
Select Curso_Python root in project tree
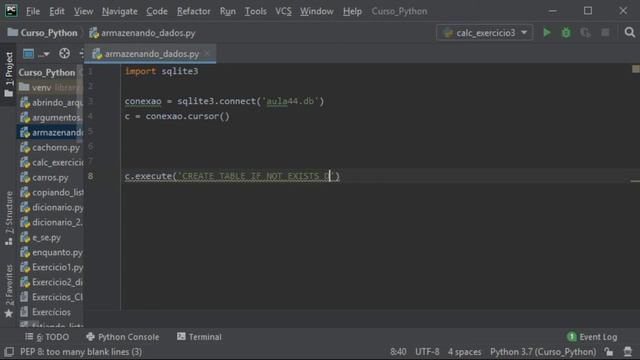click(x=47, y=72)
